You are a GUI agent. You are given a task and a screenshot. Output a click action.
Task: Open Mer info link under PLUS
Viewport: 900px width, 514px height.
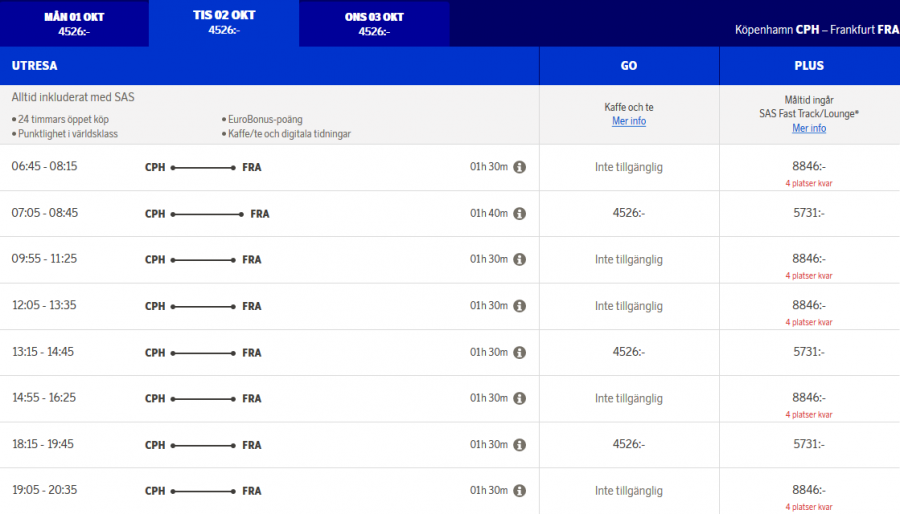809,128
